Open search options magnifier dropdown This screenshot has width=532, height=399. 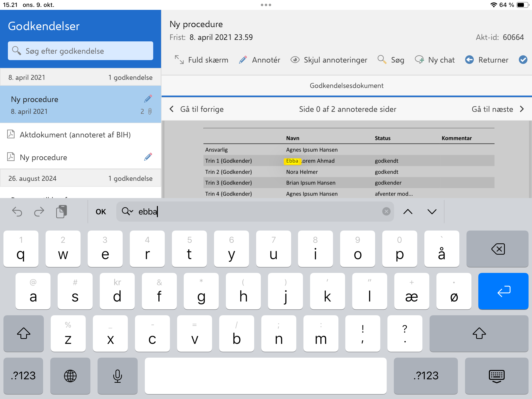pos(127,211)
